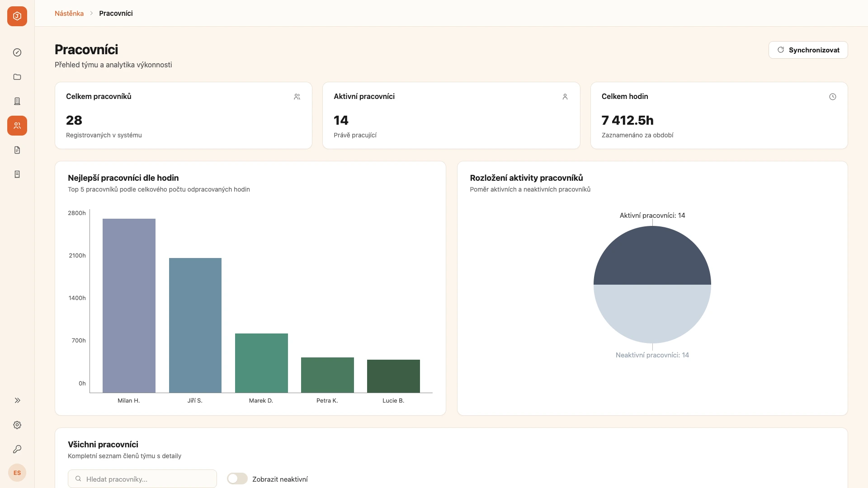Click the 'Všichni pracovníci' section heading
The height and width of the screenshot is (488, 868).
click(x=103, y=445)
